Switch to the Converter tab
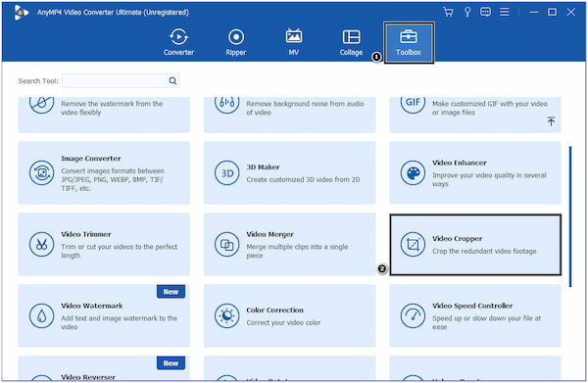588x383 pixels. pos(178,42)
